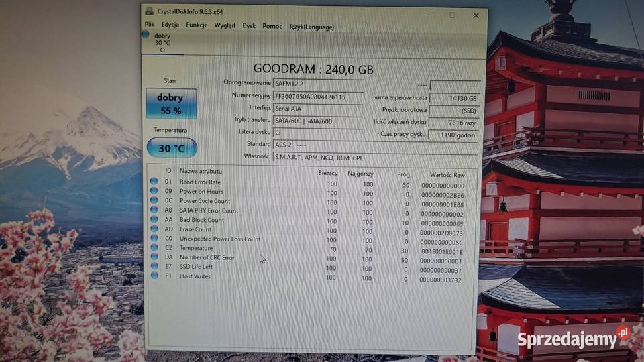Click the 'dobry 55 %' health status button

tap(170, 103)
